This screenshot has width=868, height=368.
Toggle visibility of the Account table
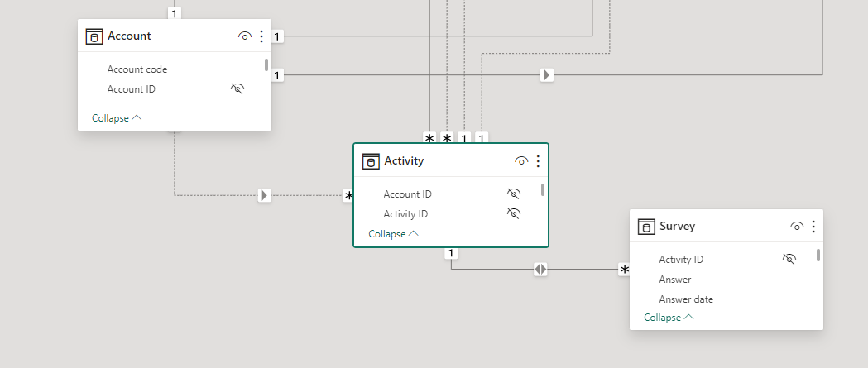tap(245, 36)
